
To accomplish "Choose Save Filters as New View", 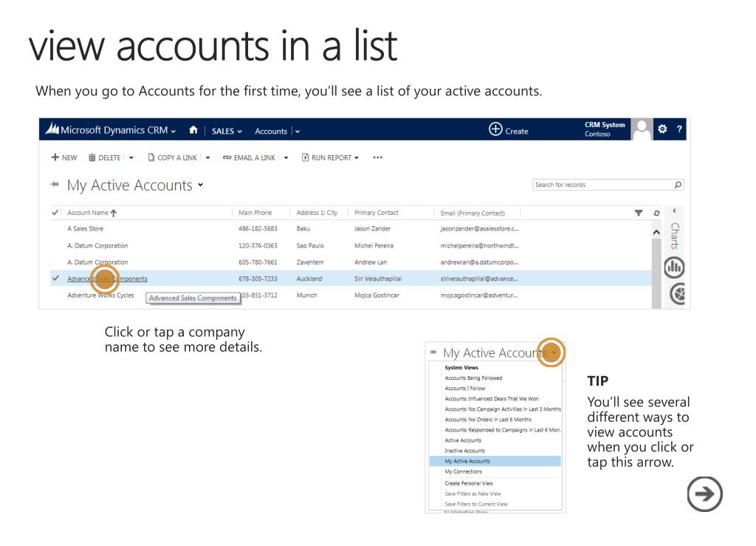I will 472,494.
